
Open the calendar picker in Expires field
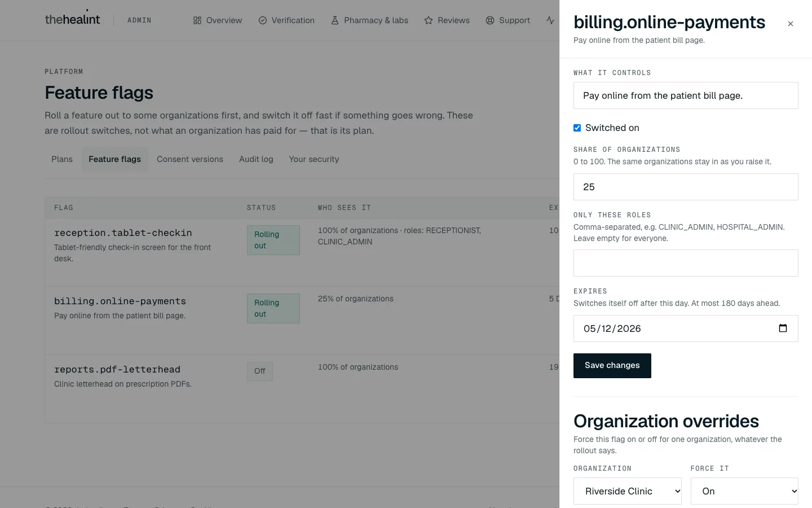coord(783,329)
